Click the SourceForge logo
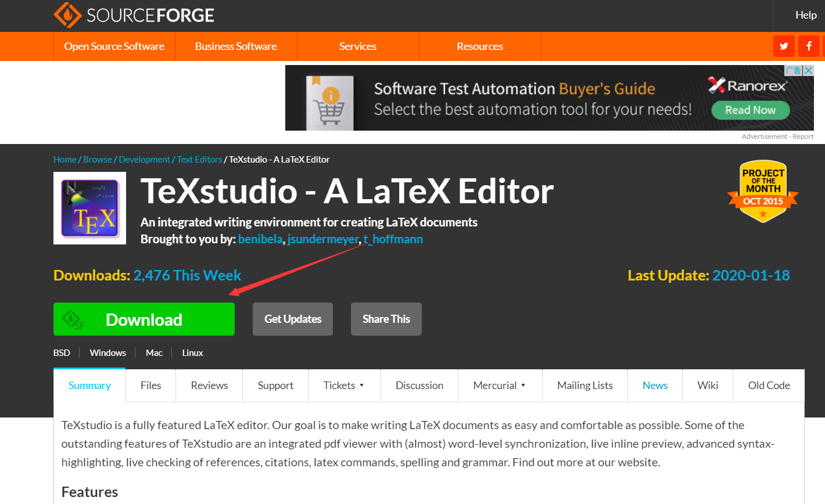Screen dimensions: 825x504 [133, 15]
